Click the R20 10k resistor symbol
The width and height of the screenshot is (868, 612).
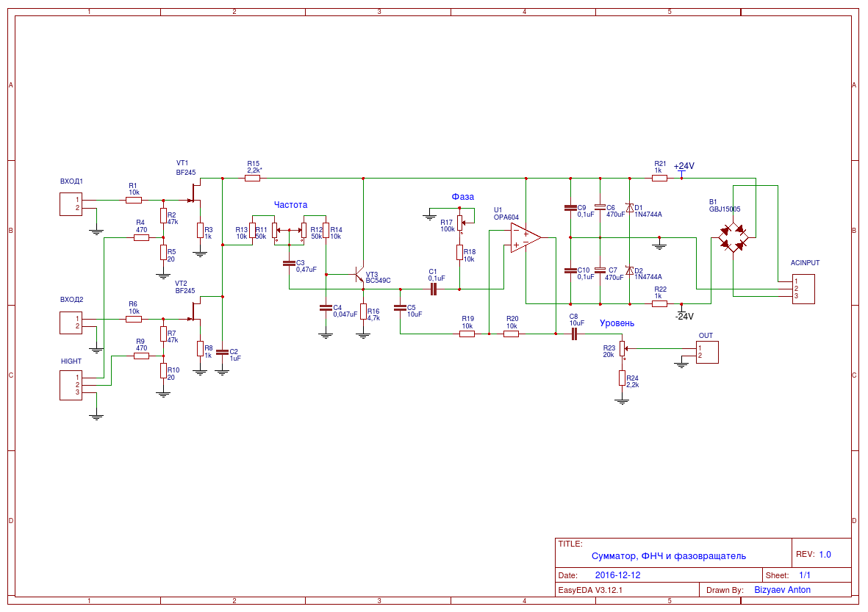[511, 334]
